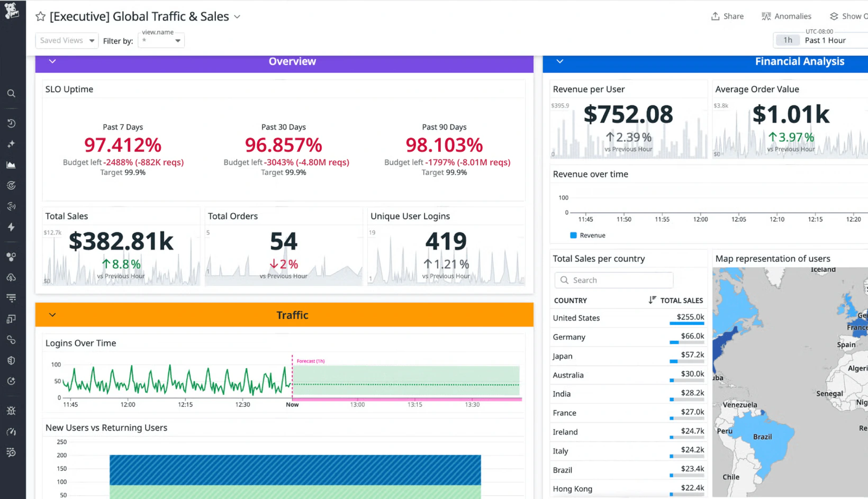
Task: Click the Revenue per User $752.08 value
Action: point(628,114)
